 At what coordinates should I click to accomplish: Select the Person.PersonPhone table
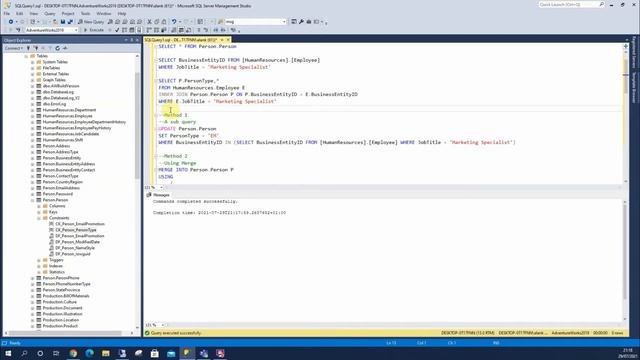pos(61,278)
